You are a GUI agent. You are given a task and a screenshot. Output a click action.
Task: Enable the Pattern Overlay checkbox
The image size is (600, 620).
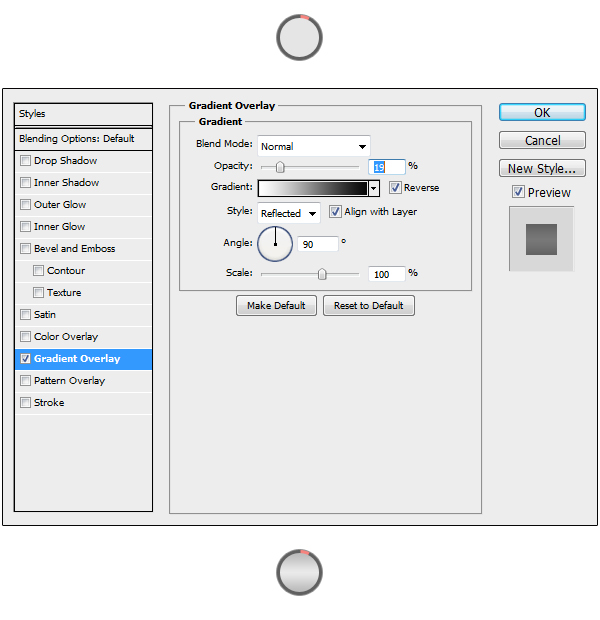coord(25,381)
